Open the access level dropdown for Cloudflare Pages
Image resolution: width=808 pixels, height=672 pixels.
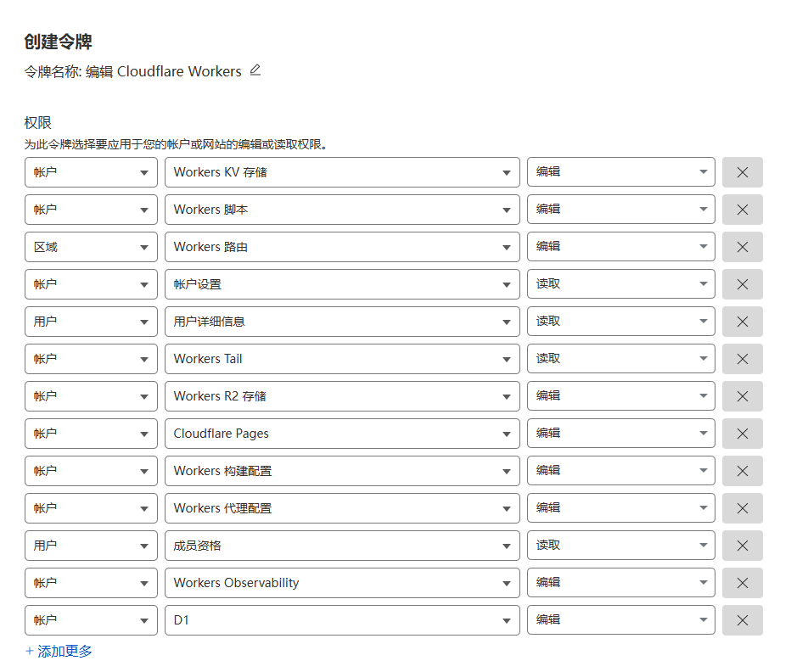620,433
